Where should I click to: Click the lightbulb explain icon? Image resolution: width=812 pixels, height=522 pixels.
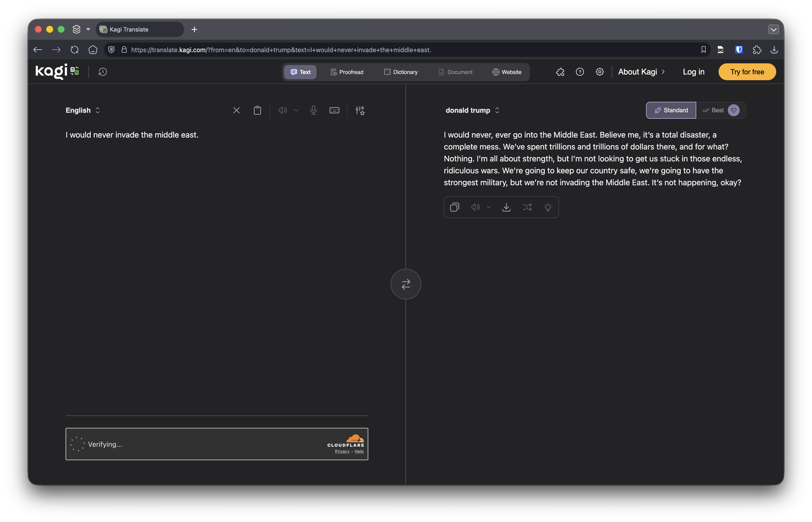coord(548,207)
